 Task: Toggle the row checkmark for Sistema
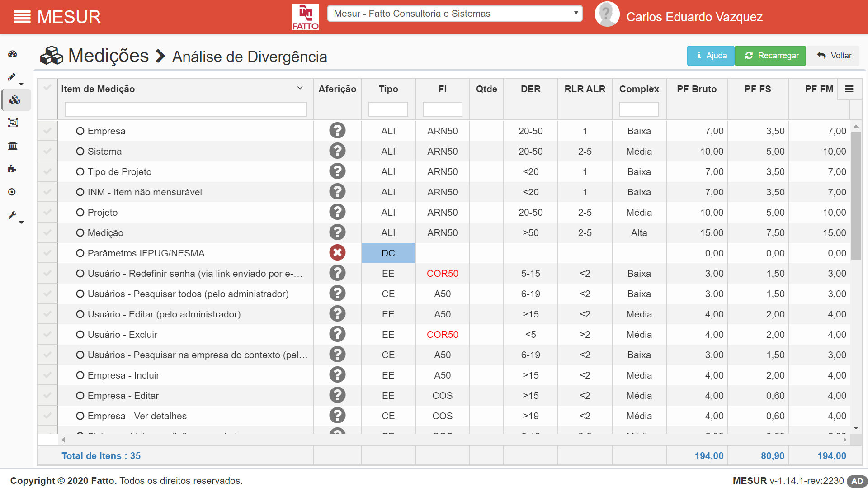(47, 151)
